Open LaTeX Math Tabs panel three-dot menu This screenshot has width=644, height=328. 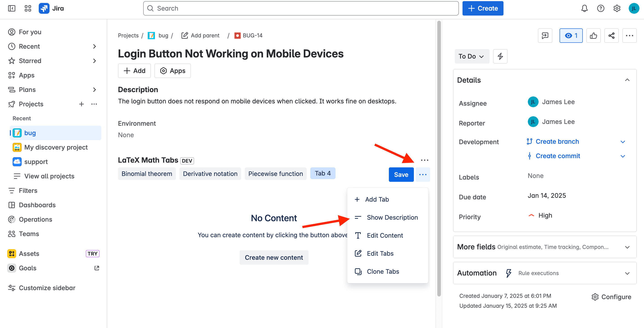(x=424, y=160)
